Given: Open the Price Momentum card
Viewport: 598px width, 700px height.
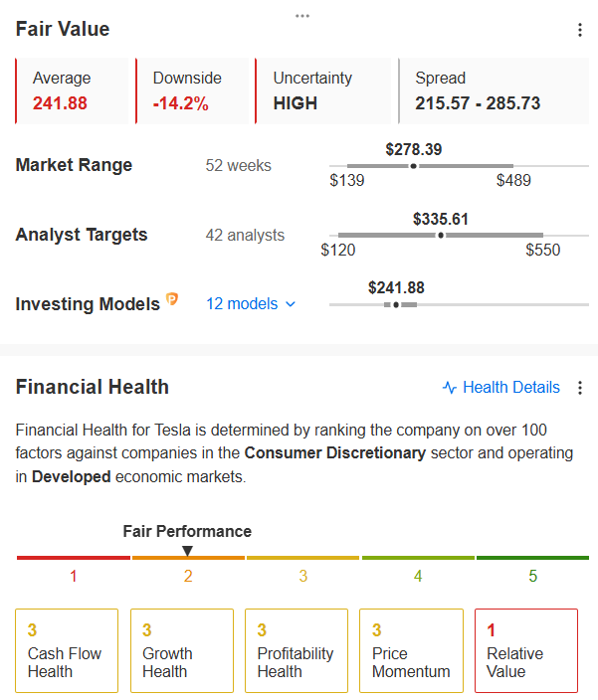Looking at the screenshot, I should [x=411, y=650].
